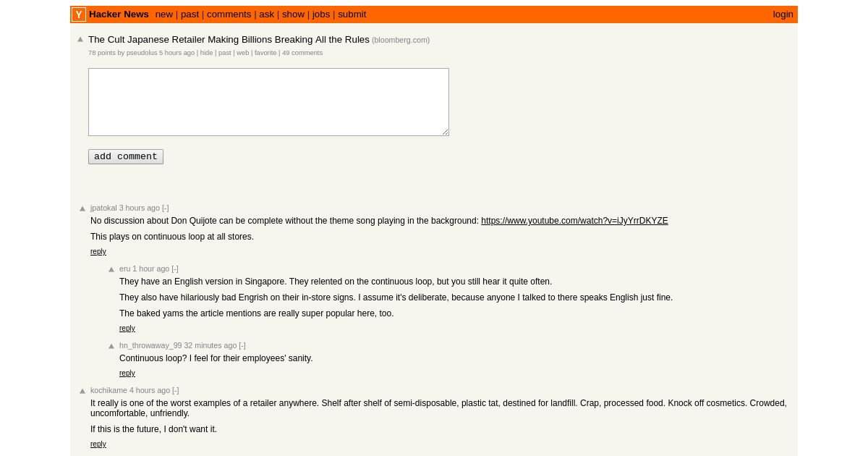The height and width of the screenshot is (456, 868).
Task: Favorite this story
Action: click(265, 53)
